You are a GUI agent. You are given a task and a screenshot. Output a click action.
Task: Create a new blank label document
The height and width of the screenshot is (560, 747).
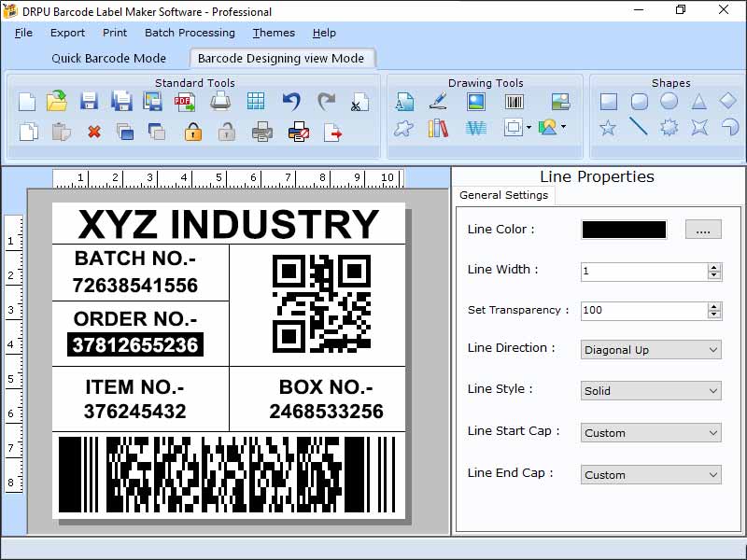pyautogui.click(x=27, y=102)
